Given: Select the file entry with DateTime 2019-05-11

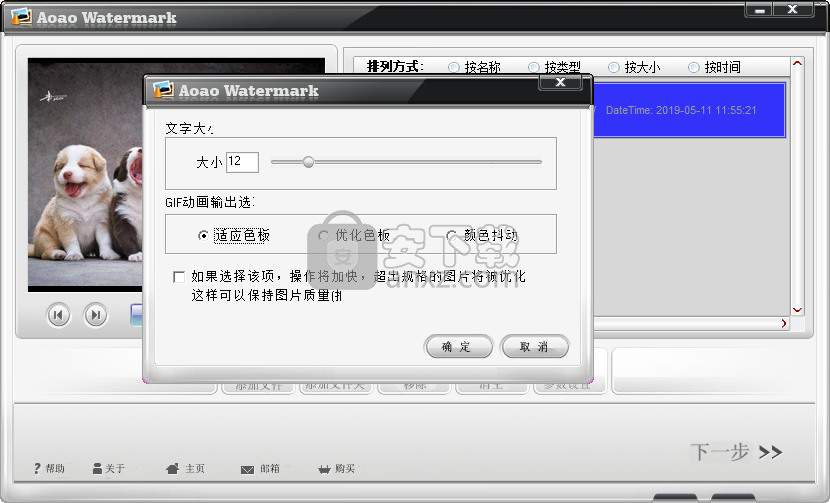Looking at the screenshot, I should click(689, 110).
